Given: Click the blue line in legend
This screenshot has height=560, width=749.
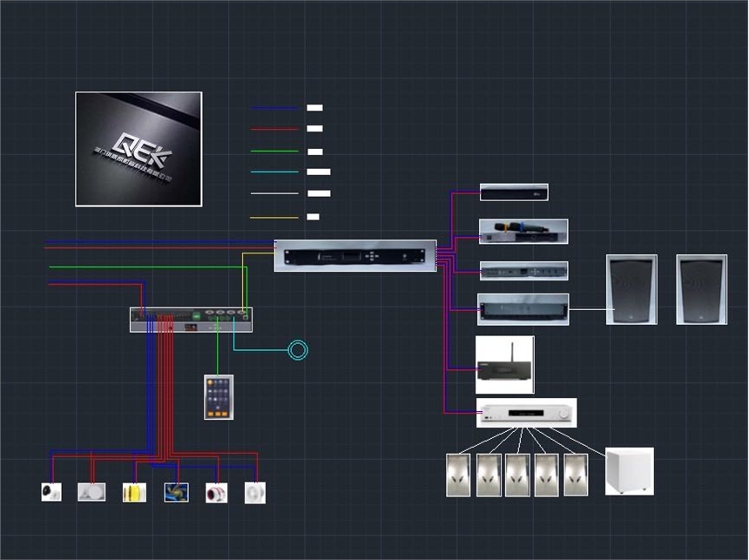Looking at the screenshot, I should pos(274,109).
